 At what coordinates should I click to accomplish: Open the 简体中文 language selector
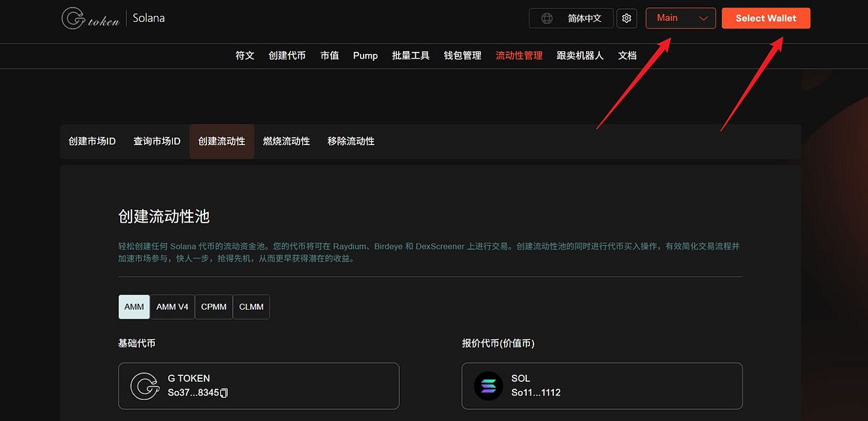570,18
